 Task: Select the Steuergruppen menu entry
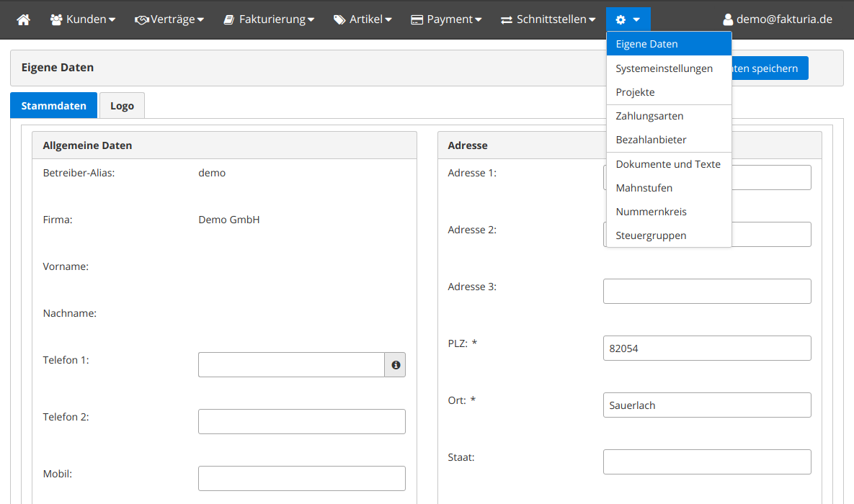651,235
